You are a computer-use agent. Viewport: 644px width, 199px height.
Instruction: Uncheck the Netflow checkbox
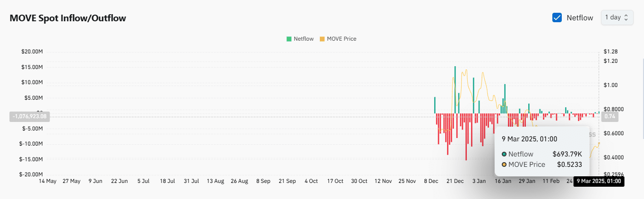557,17
